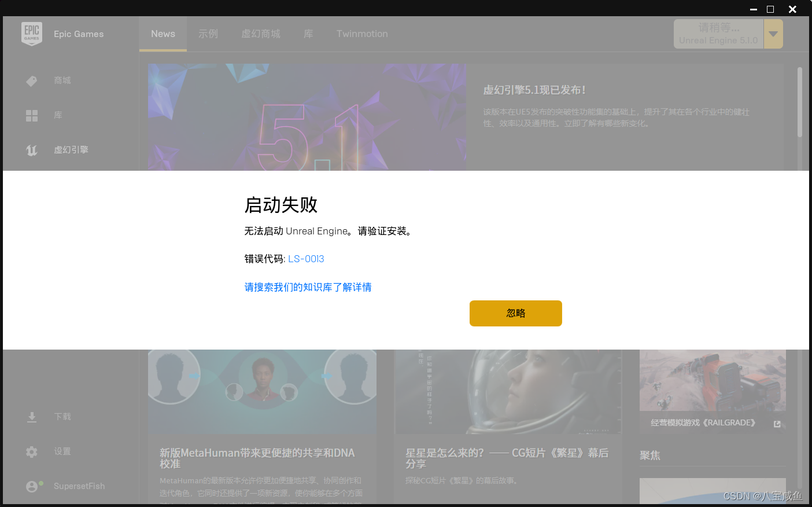Click the Epic Games logo icon
The width and height of the screenshot is (812, 507).
[32, 34]
